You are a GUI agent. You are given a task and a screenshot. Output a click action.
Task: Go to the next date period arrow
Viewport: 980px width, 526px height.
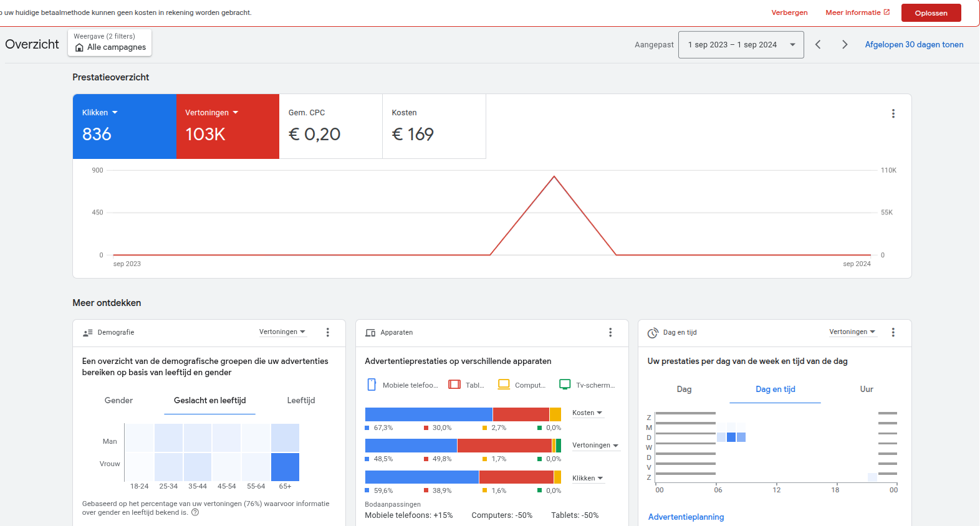pos(845,44)
